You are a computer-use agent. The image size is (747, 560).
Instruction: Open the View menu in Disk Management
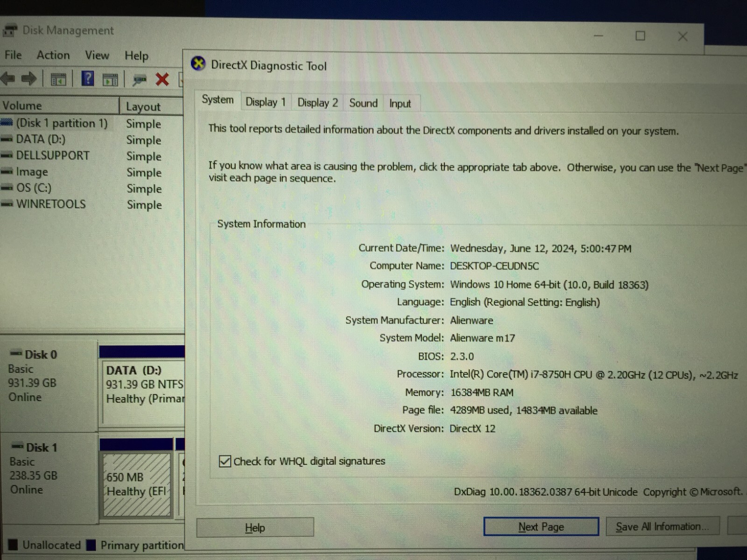point(97,56)
